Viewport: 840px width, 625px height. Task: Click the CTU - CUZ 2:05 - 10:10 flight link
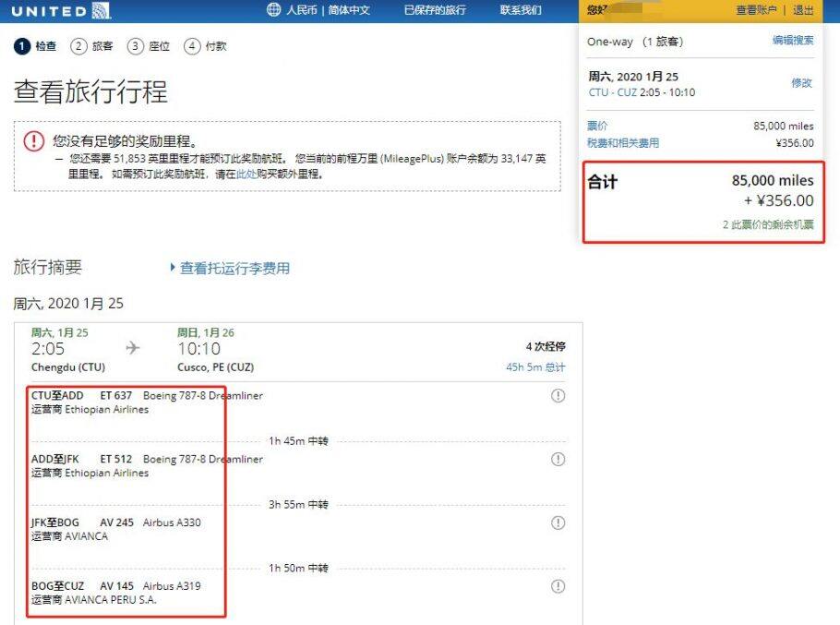[x=642, y=92]
